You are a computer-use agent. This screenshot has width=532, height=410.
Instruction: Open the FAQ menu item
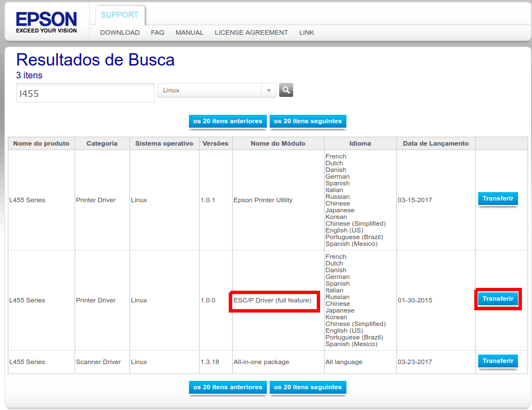(158, 32)
